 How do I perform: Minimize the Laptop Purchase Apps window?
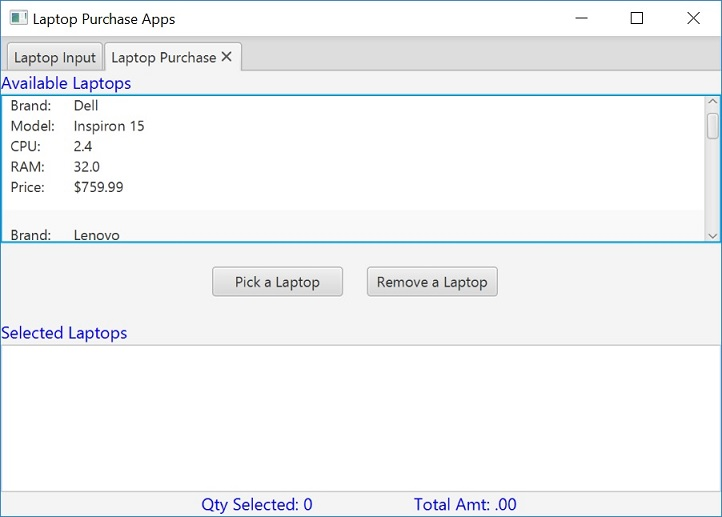582,18
